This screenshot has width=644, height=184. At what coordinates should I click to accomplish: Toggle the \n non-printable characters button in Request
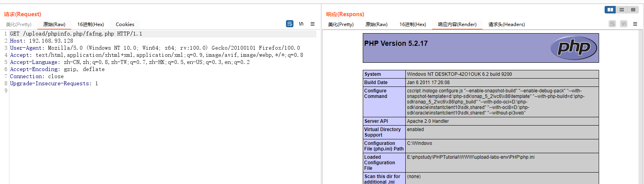301,24
